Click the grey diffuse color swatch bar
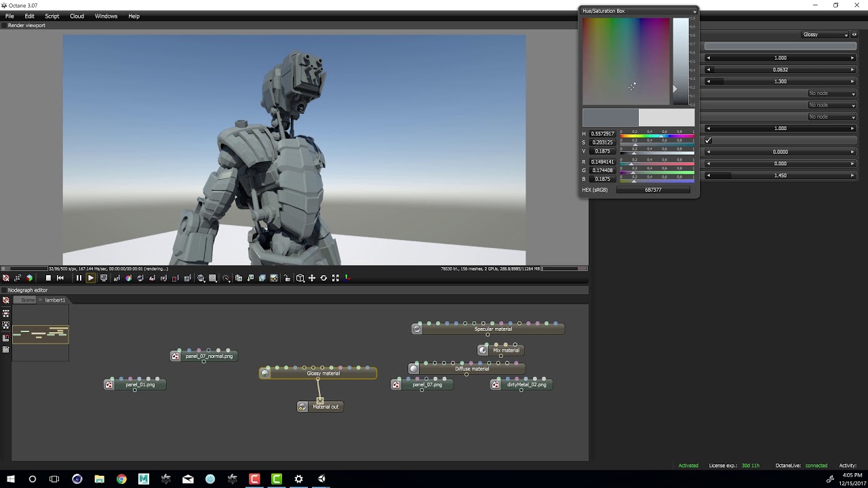Screen dimensions: 868x488 click(781, 46)
